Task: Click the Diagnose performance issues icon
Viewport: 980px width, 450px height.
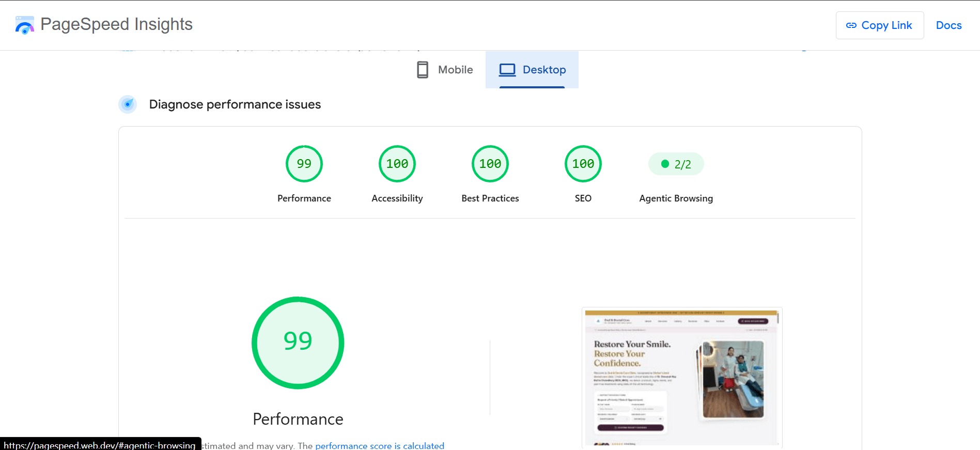Action: [128, 104]
